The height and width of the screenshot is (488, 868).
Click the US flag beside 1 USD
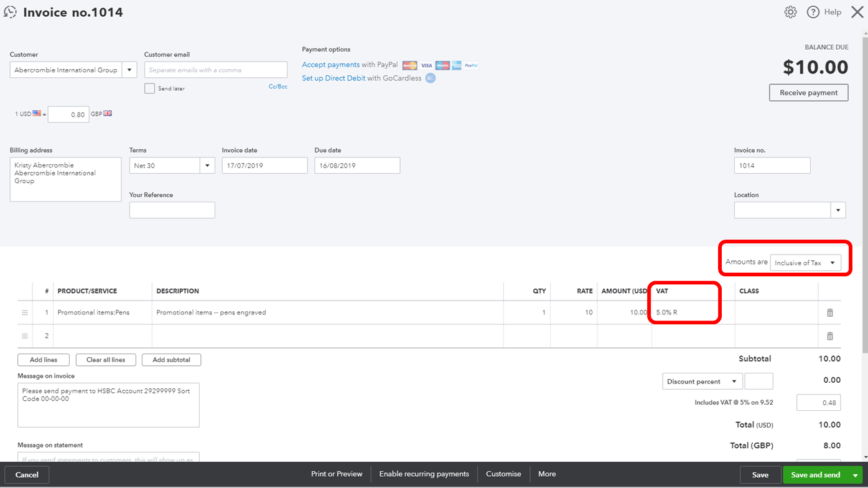(37, 114)
